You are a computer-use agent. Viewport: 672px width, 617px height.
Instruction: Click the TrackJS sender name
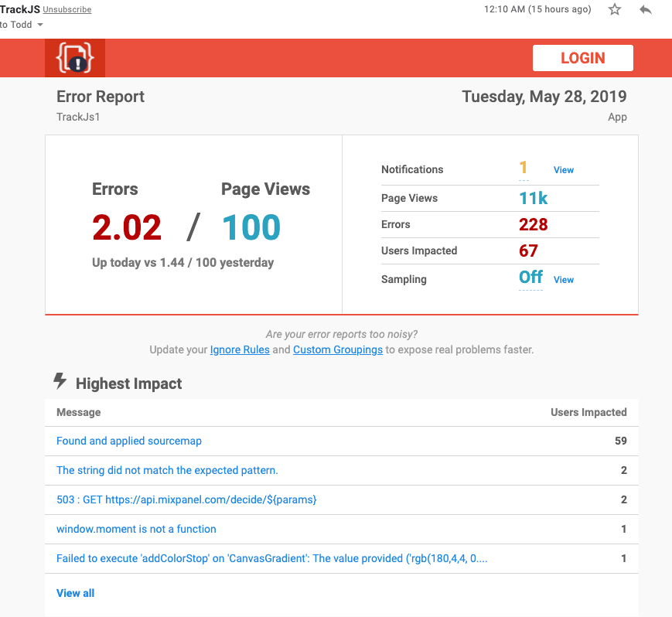pyautogui.click(x=19, y=9)
